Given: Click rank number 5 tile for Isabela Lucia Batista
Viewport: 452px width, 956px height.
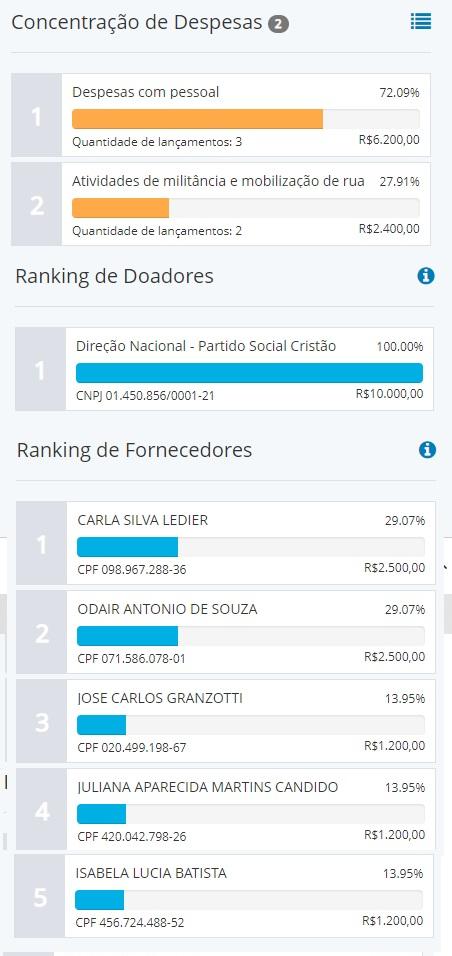Looking at the screenshot, I should (x=40, y=896).
